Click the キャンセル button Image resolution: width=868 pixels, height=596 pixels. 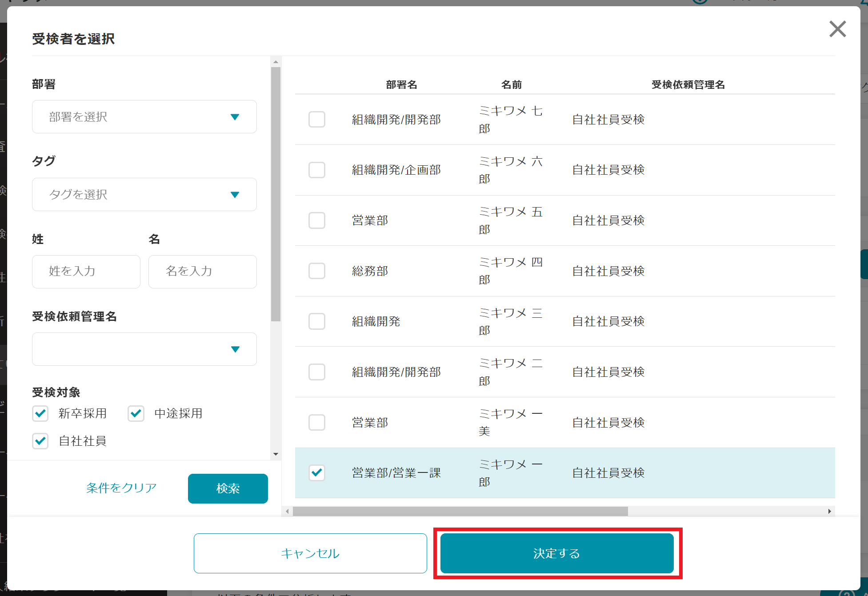[310, 553]
